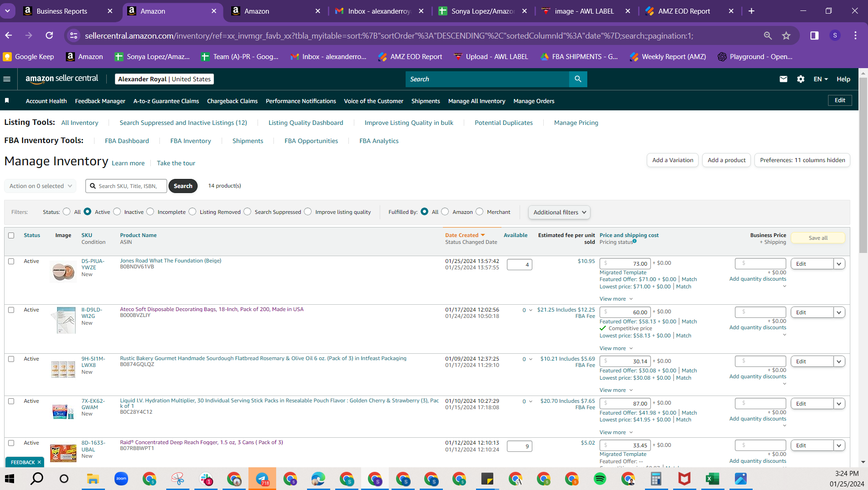Image resolution: width=868 pixels, height=490 pixels.
Task: Open Windows Start menu
Action: tap(10, 479)
